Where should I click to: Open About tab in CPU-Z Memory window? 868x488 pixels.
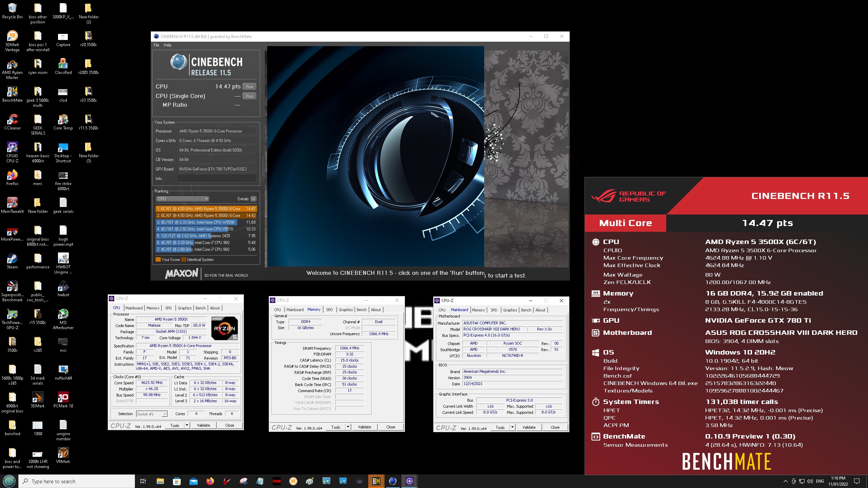[376, 310]
